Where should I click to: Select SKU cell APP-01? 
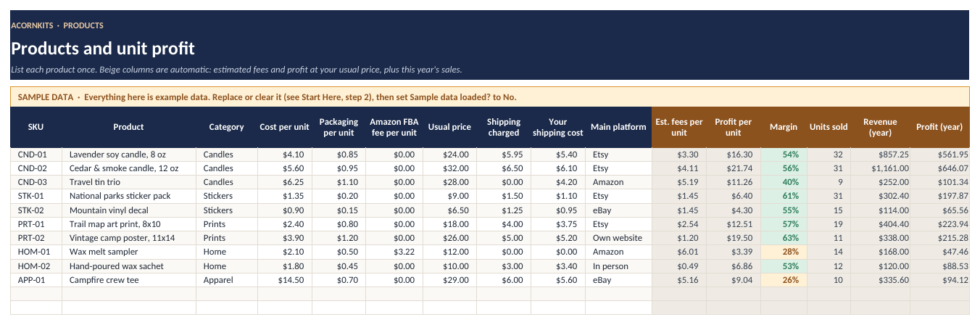36,279
